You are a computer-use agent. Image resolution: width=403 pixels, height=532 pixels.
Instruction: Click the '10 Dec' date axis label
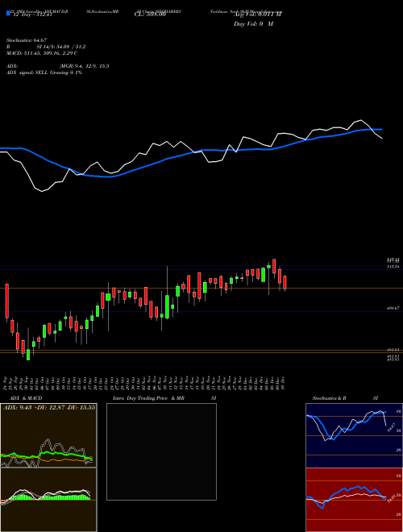[283, 383]
